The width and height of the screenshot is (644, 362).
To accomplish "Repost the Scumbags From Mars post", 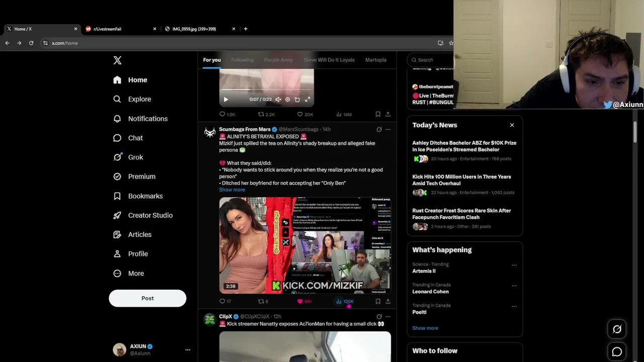I will [263, 301].
